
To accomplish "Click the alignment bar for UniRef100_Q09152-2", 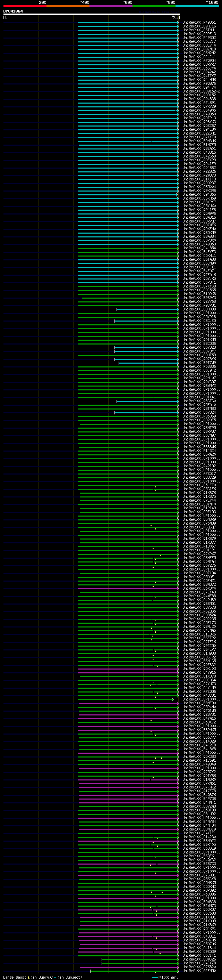I will coord(128,91).
